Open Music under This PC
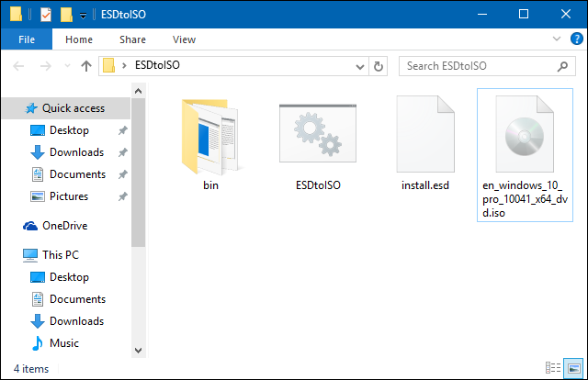Screen dimensions: 588x380 [x=55, y=343]
